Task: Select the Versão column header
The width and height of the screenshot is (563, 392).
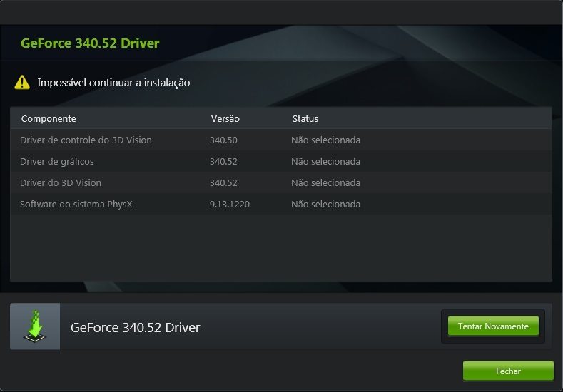Action: 225,119
